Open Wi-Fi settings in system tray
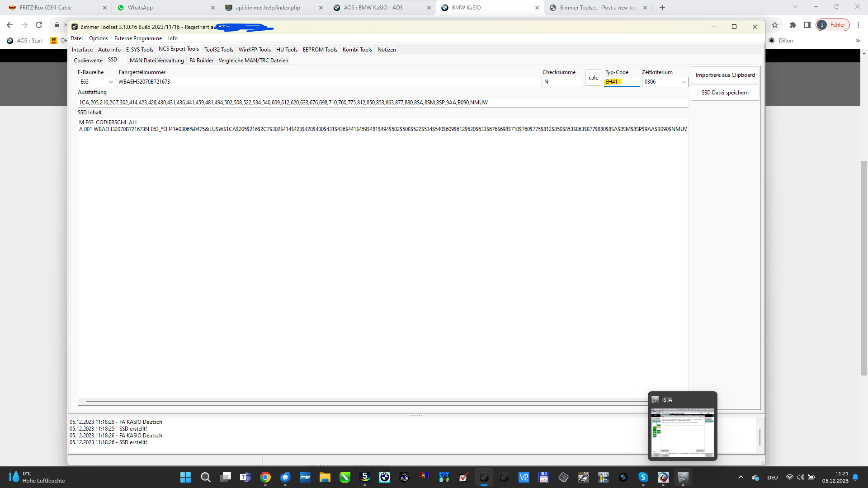This screenshot has height=488, width=868. point(789,477)
